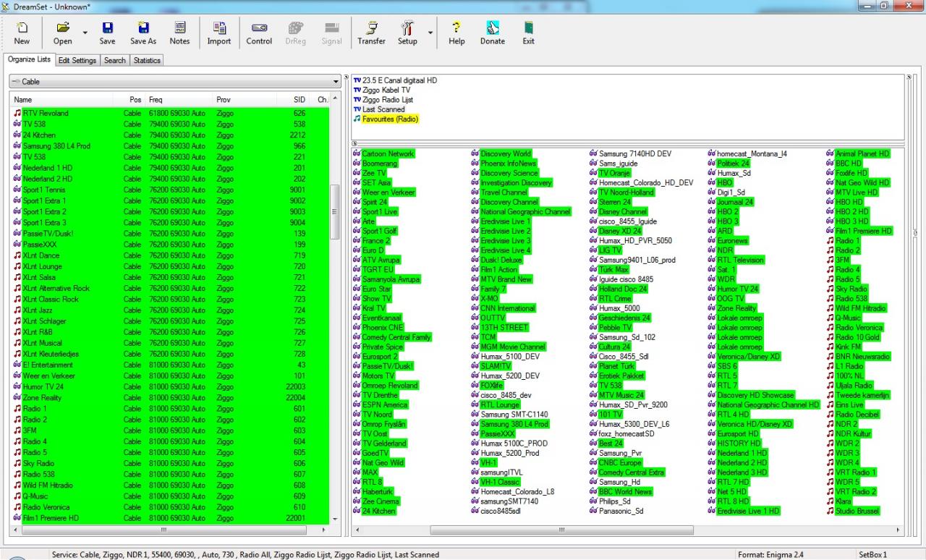Select Sky Radio in the service list

click(170, 463)
